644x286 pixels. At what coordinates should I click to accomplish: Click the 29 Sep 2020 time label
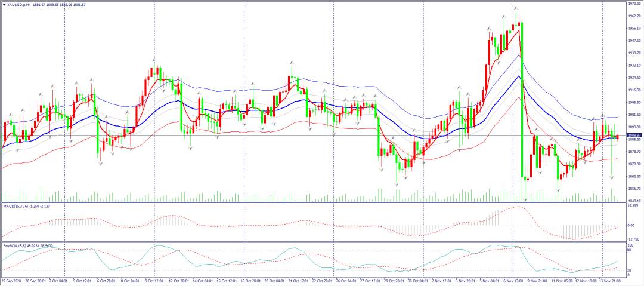coord(10,280)
